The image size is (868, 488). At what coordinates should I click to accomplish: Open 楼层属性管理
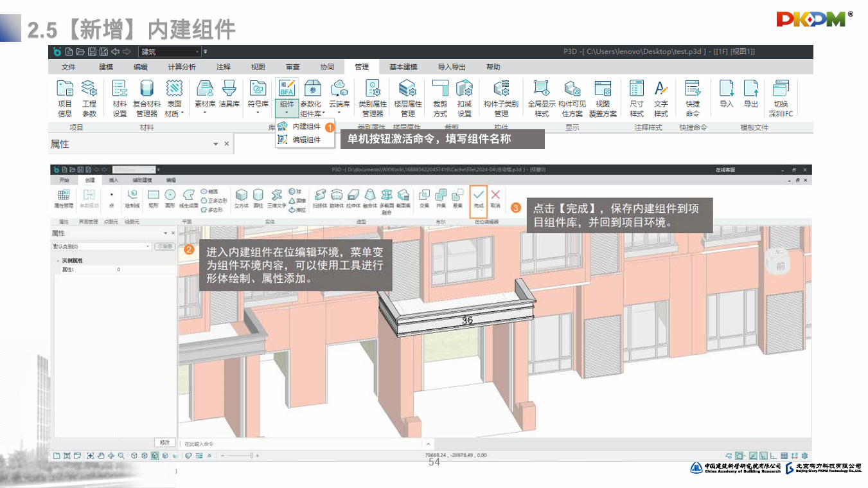click(x=407, y=98)
